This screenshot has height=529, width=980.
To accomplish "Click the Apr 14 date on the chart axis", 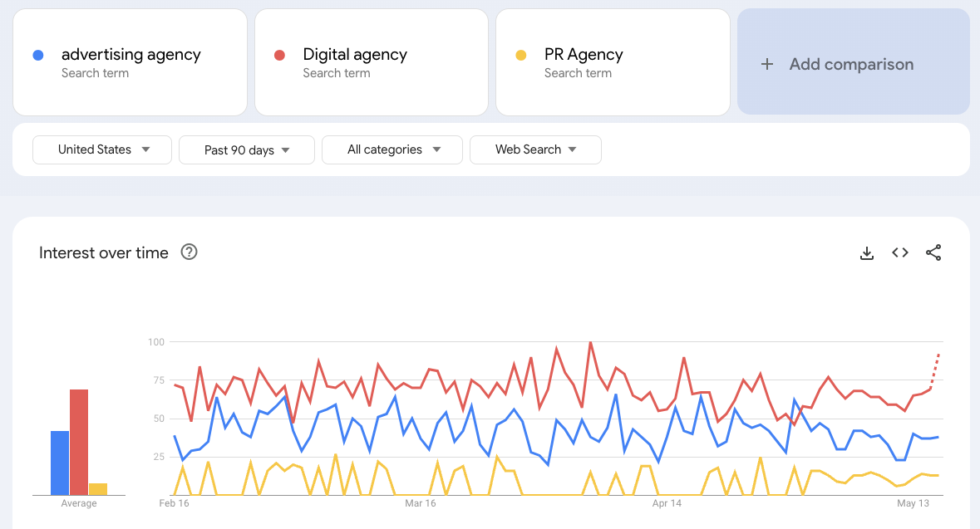I will pyautogui.click(x=667, y=503).
